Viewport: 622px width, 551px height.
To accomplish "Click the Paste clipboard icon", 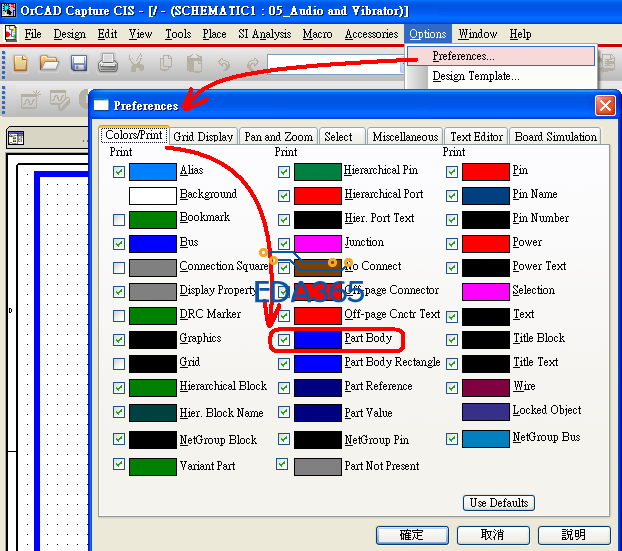I will pos(194,63).
